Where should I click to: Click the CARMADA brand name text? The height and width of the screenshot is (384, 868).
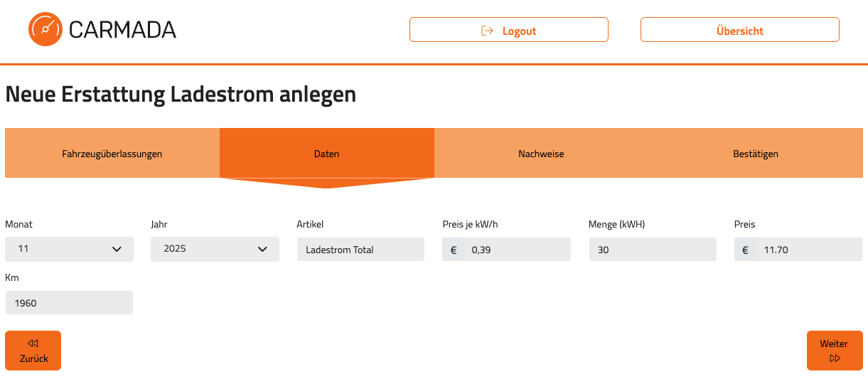click(x=122, y=30)
